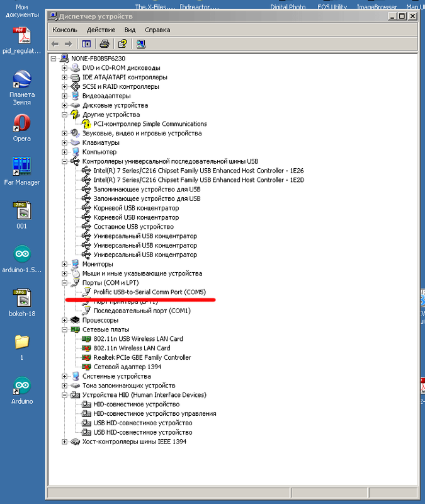Expand Хост-контроллеры шины IEEE 1394 node
Viewport: 425px width, 504px height.
point(65,442)
